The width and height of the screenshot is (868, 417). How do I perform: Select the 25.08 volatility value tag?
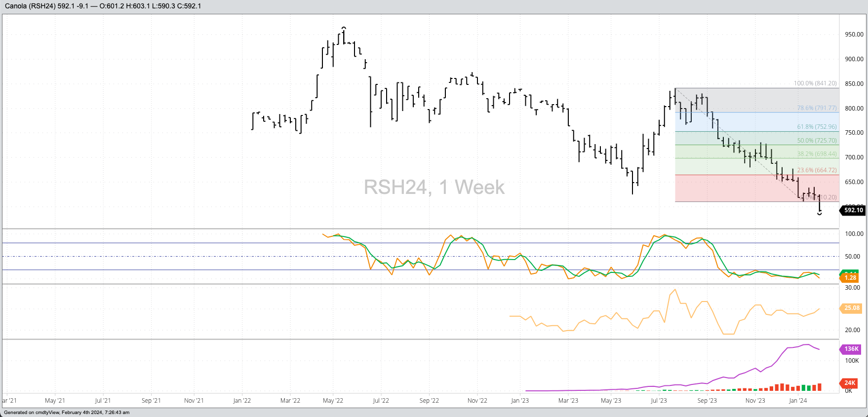click(x=851, y=308)
